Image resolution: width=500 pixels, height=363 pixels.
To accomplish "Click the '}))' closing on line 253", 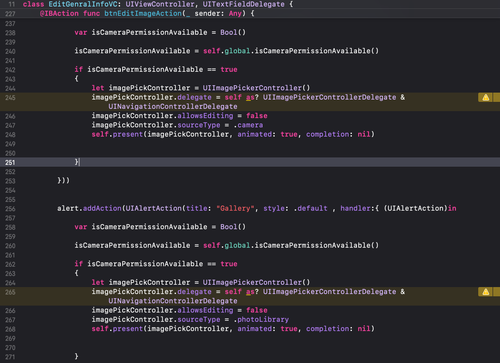I will tap(64, 180).
